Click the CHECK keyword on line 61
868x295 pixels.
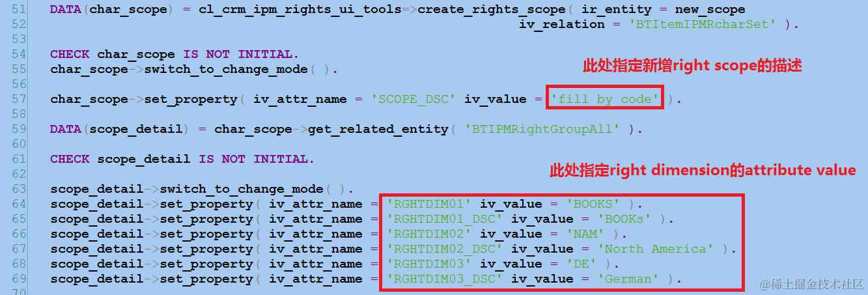coord(70,159)
